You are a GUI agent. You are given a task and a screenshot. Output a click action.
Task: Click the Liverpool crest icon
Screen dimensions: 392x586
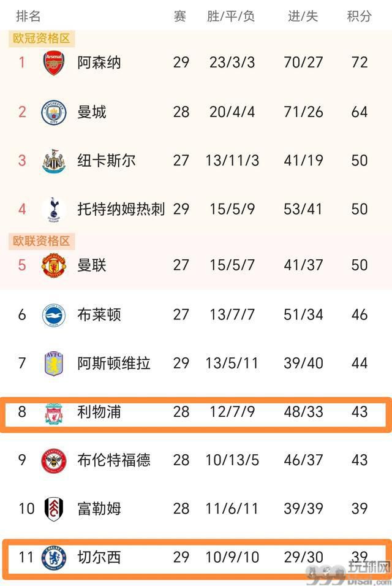(54, 413)
